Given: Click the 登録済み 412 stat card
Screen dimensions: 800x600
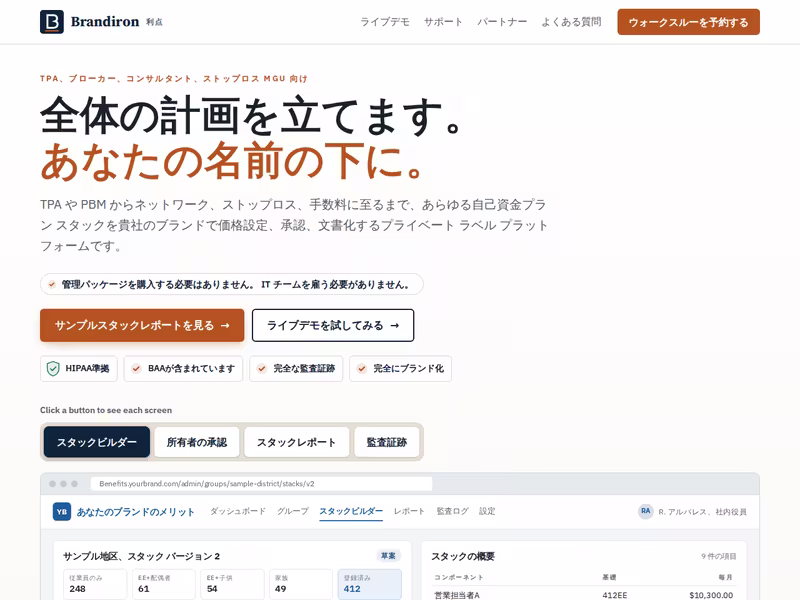Looking at the screenshot, I should [370, 584].
